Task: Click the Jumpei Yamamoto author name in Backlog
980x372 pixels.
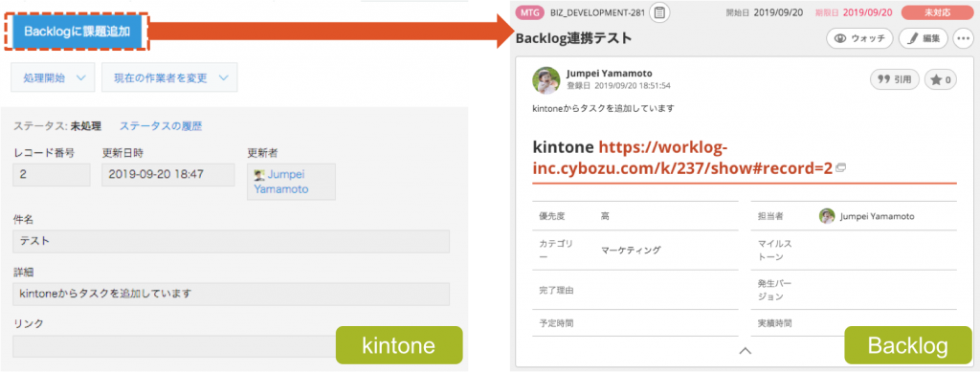Action: (609, 73)
